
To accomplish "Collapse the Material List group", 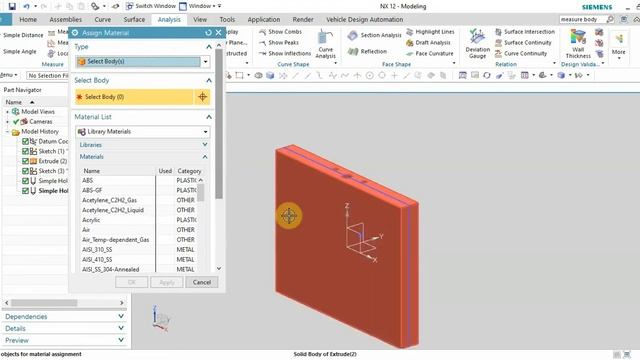I will coord(209,117).
